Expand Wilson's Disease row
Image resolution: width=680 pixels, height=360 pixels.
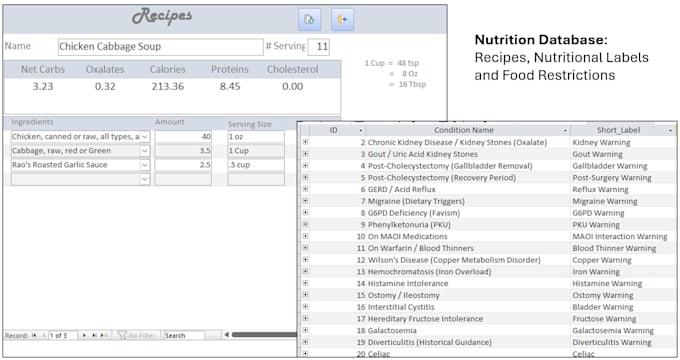coord(305,259)
